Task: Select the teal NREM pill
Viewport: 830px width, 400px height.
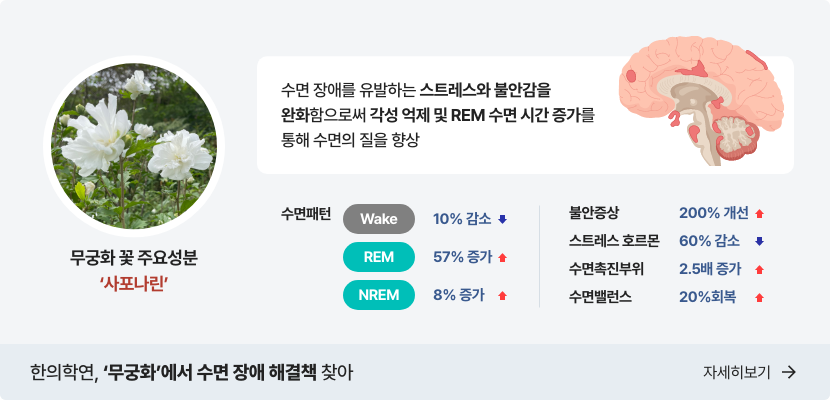Action: (379, 295)
